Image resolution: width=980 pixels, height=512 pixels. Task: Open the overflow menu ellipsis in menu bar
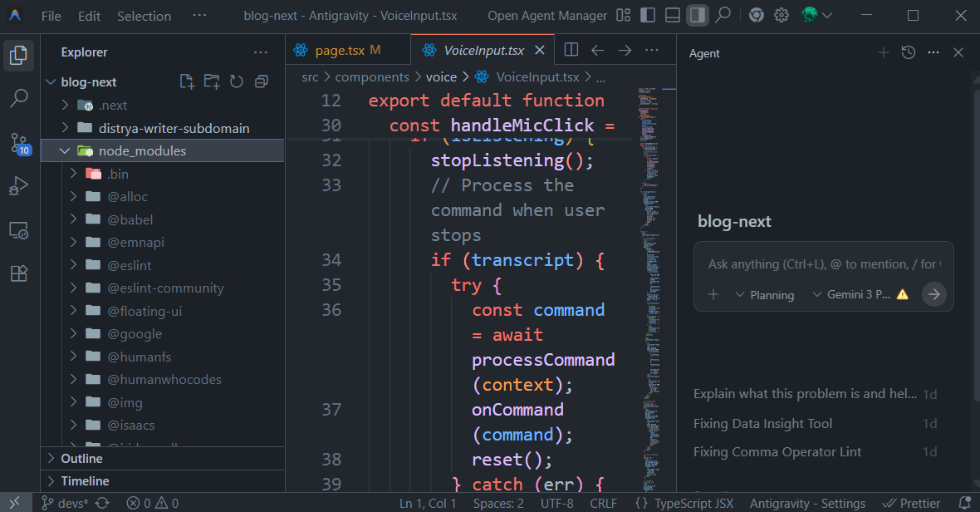click(199, 15)
